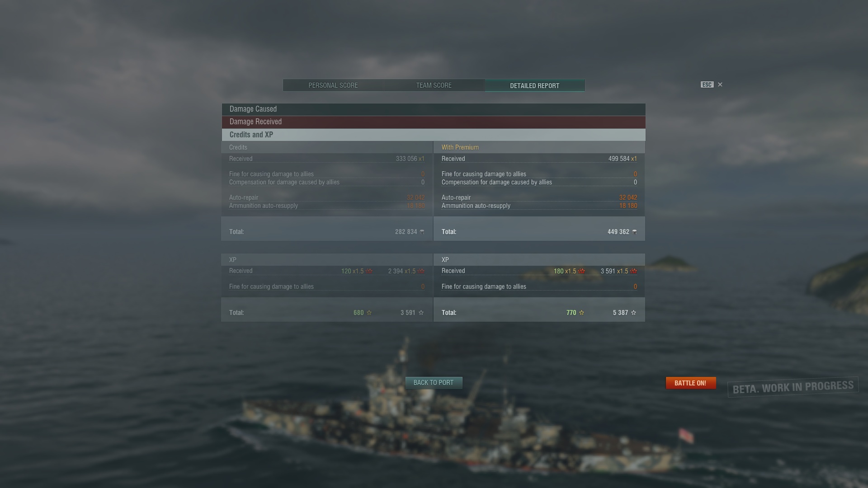Select the Detailed Report tab

click(535, 85)
